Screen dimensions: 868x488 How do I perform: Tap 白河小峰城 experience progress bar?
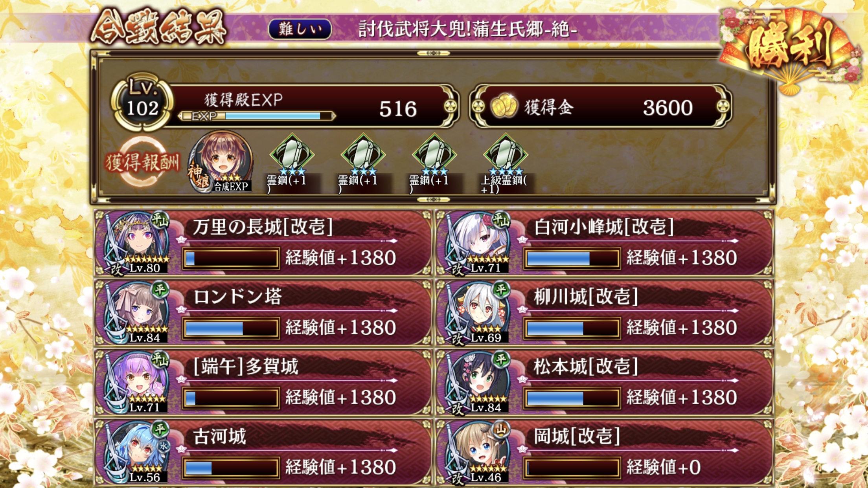click(572, 259)
